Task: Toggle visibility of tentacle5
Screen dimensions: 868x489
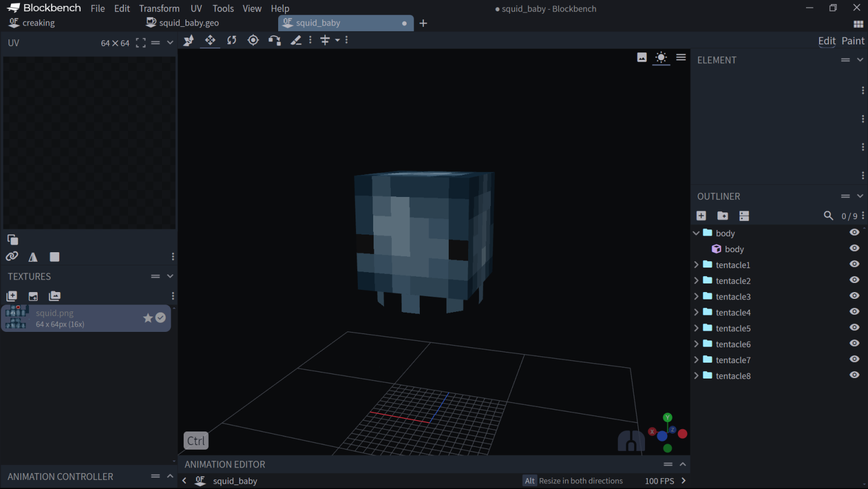Action: pos(854,327)
